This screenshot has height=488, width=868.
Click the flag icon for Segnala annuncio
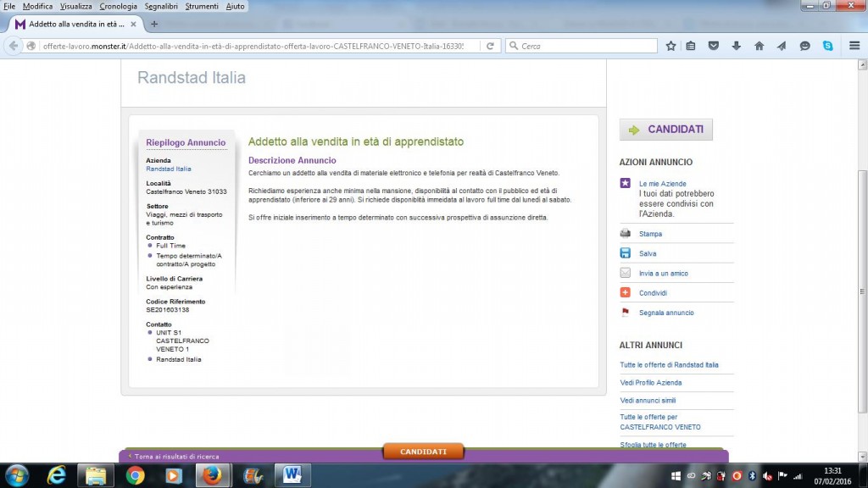coord(625,312)
